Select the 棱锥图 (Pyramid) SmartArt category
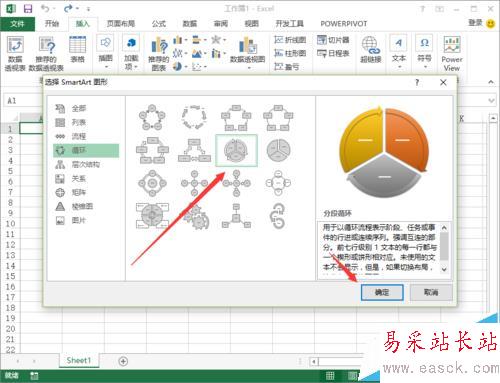 tap(86, 207)
